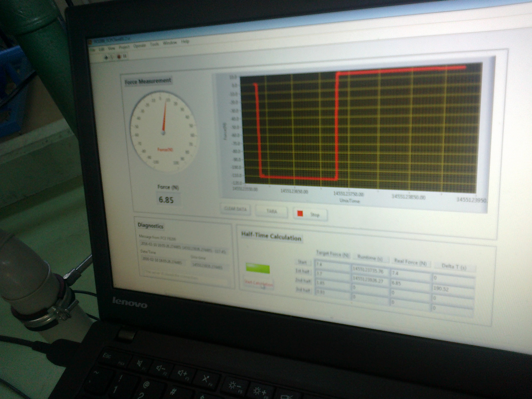Click the button right of CLEAR DATA

click(272, 211)
